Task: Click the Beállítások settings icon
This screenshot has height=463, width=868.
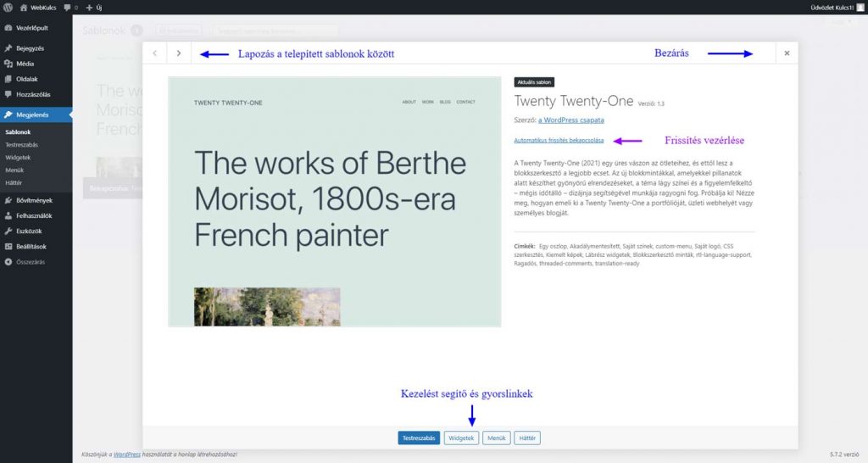Action: click(8, 247)
